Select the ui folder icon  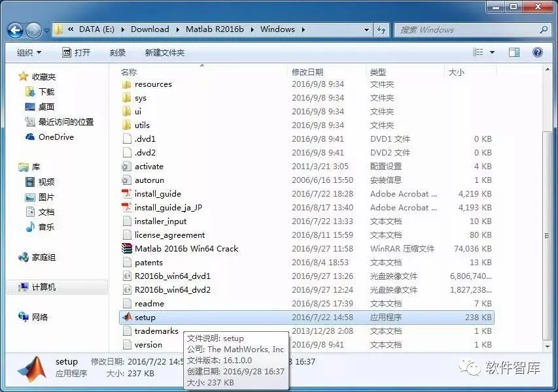point(126,112)
